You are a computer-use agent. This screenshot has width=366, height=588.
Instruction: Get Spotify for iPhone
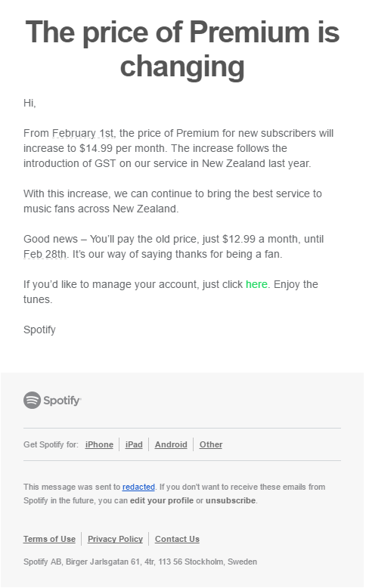pos(99,444)
